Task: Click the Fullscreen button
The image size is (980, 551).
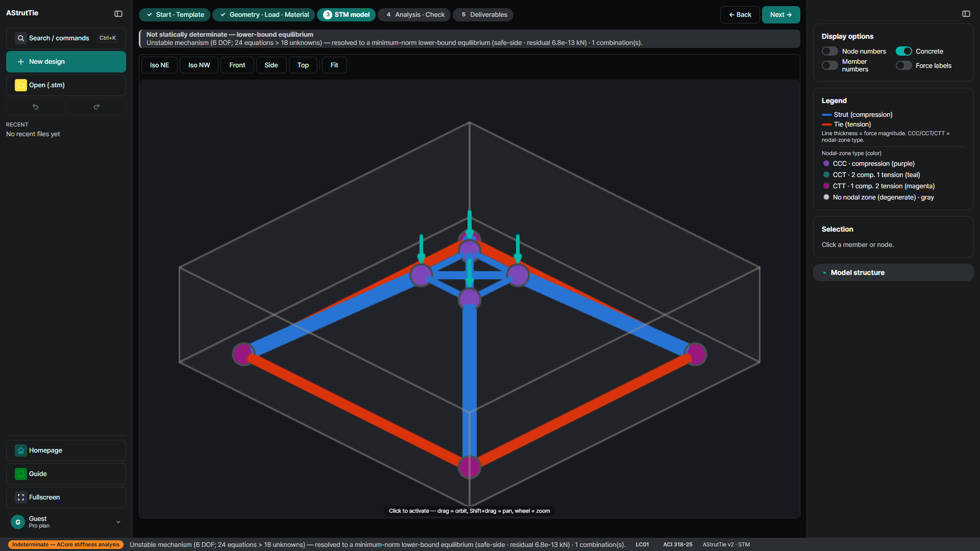Action: point(66,497)
